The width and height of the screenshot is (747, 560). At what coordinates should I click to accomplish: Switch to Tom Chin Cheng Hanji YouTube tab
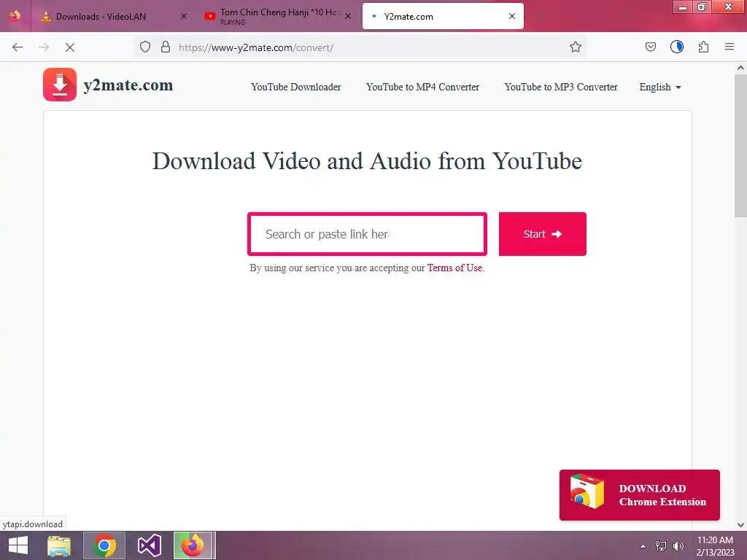point(278,16)
